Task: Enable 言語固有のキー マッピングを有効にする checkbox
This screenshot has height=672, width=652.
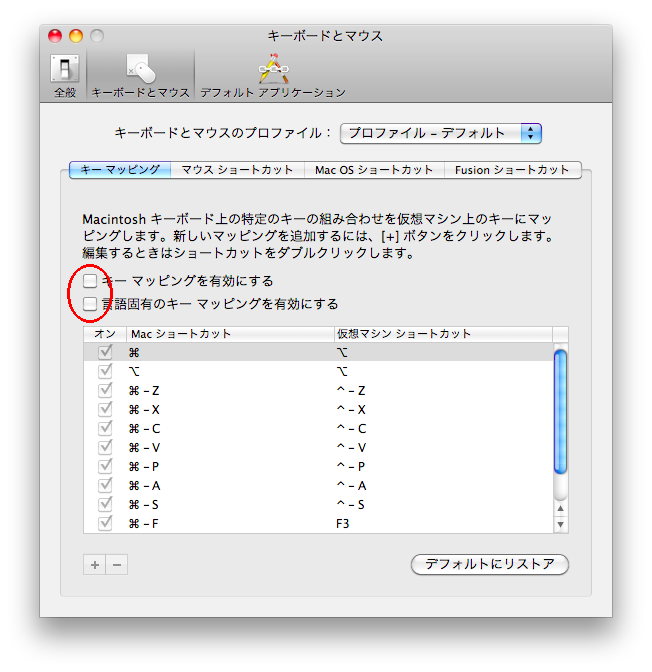Action: click(90, 304)
